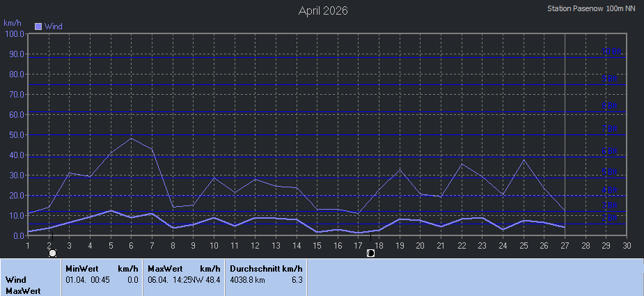Click day 15 on the x-axis
The height and width of the screenshot is (296, 644).
click(x=317, y=245)
